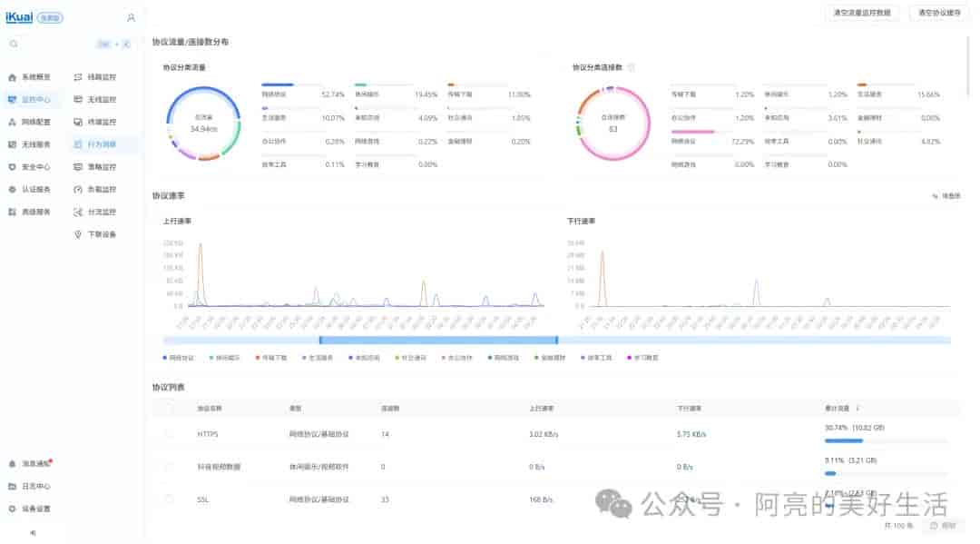Image resolution: width=980 pixels, height=544 pixels.
Task: Click the 72.29% pink connection bar
Action: [x=692, y=132]
